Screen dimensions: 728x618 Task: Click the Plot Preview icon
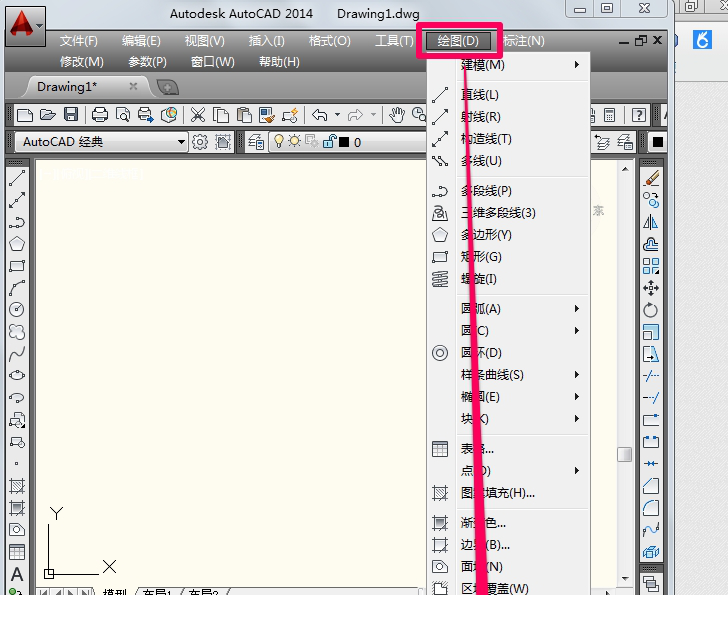123,115
